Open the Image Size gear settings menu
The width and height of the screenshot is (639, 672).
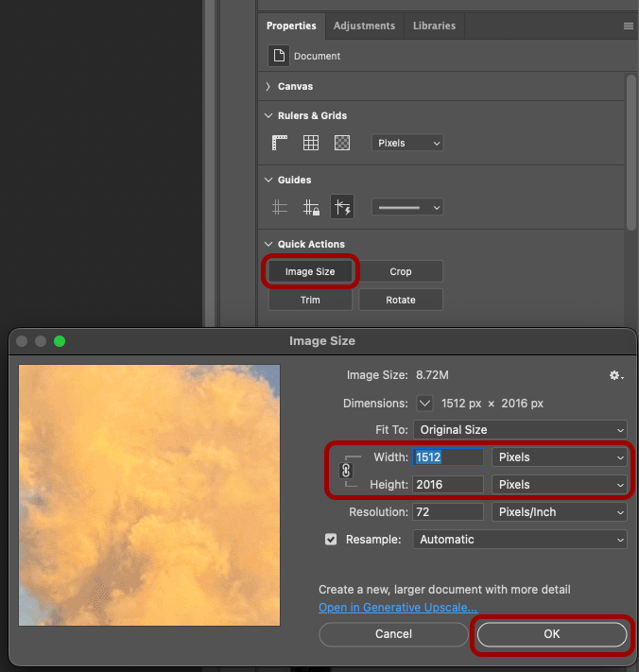coord(616,376)
